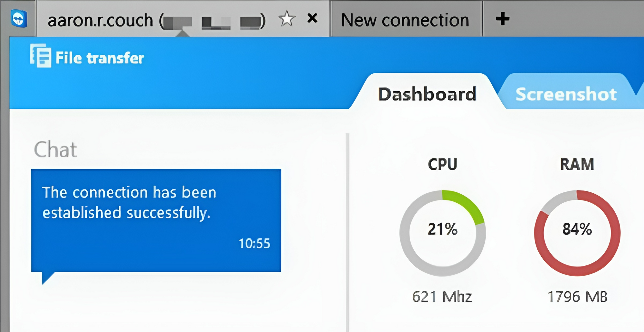Click the 10:55 chat timestamp
The width and height of the screenshot is (644, 332).
tap(254, 244)
